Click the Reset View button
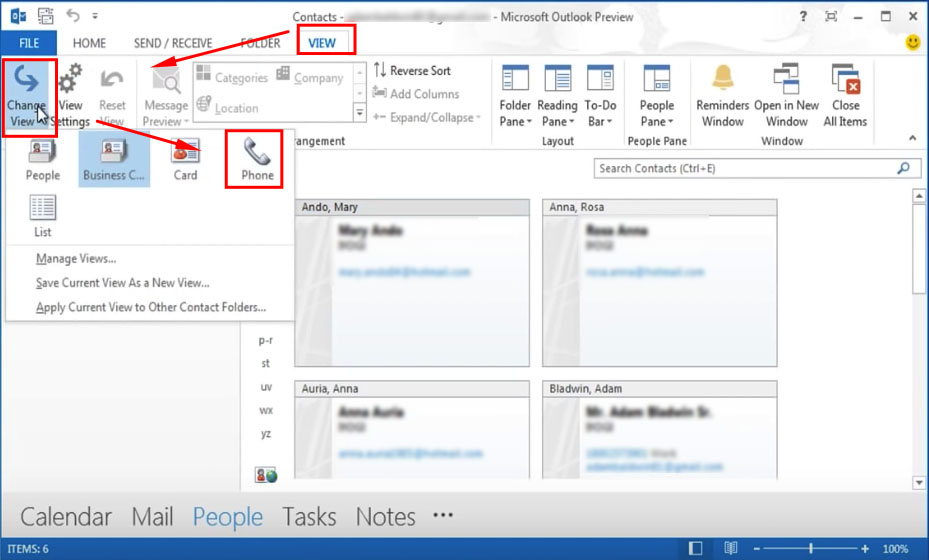Screen dimensions: 929x560 click(112, 96)
